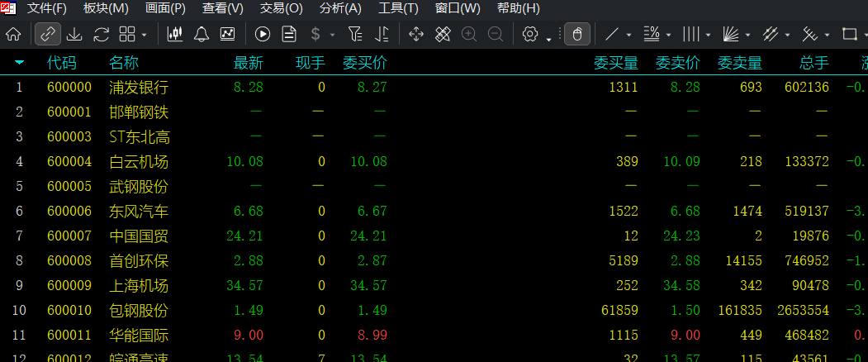Open the document report icon
This screenshot has height=362, width=868.
[x=289, y=35]
